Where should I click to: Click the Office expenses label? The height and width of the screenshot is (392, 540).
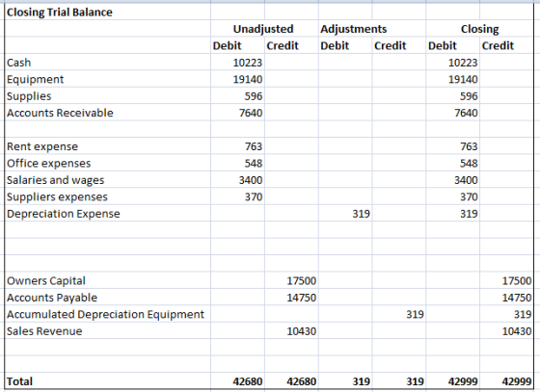(48, 164)
